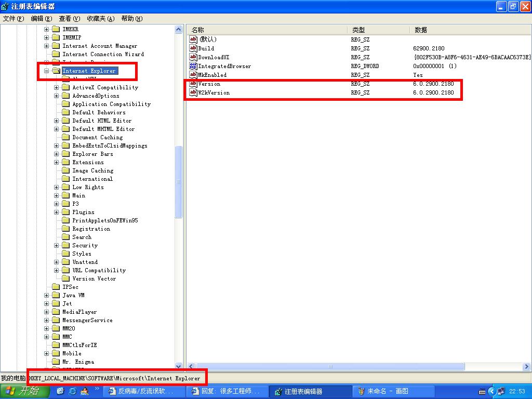This screenshot has height=399, width=532.
Task: Open the 文件(F) menu
Action: [14, 18]
